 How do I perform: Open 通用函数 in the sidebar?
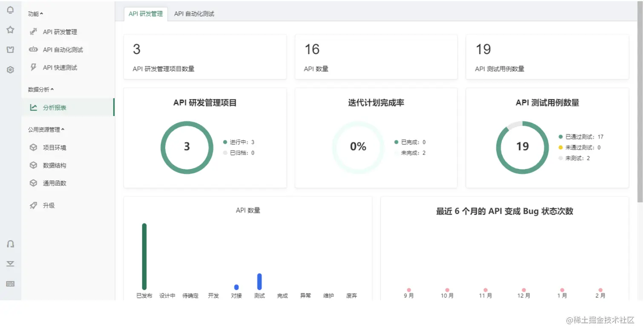tap(68, 183)
